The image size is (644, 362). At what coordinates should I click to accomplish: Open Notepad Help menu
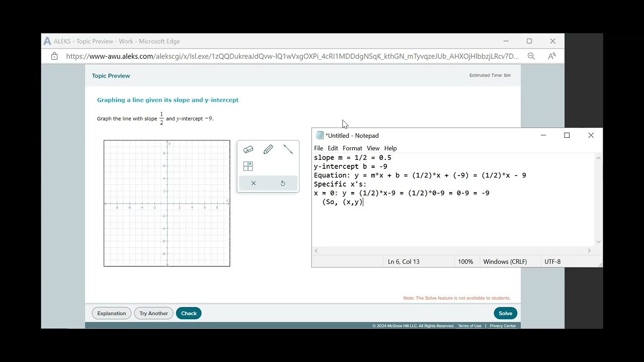click(x=390, y=148)
